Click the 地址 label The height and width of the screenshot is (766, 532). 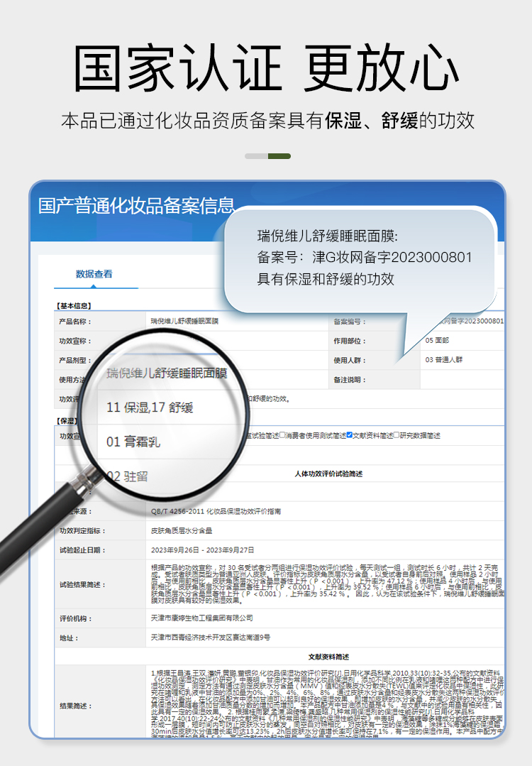click(68, 638)
